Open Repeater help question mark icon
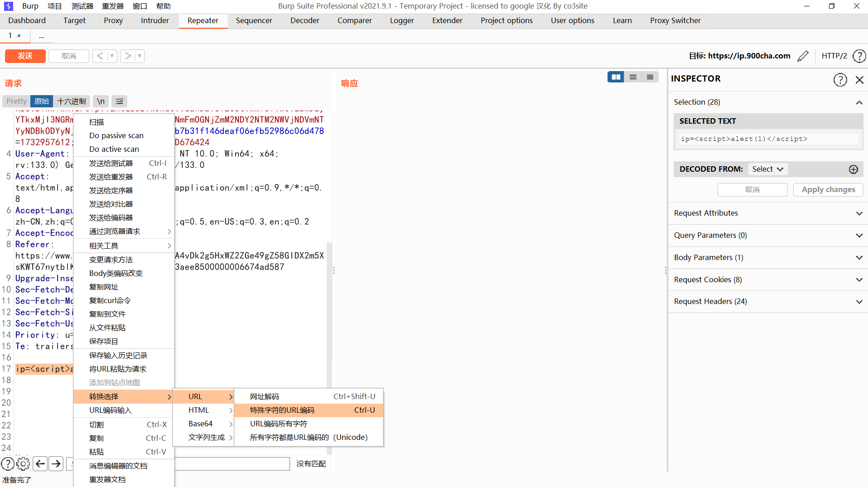This screenshot has width=868, height=487. (x=859, y=56)
